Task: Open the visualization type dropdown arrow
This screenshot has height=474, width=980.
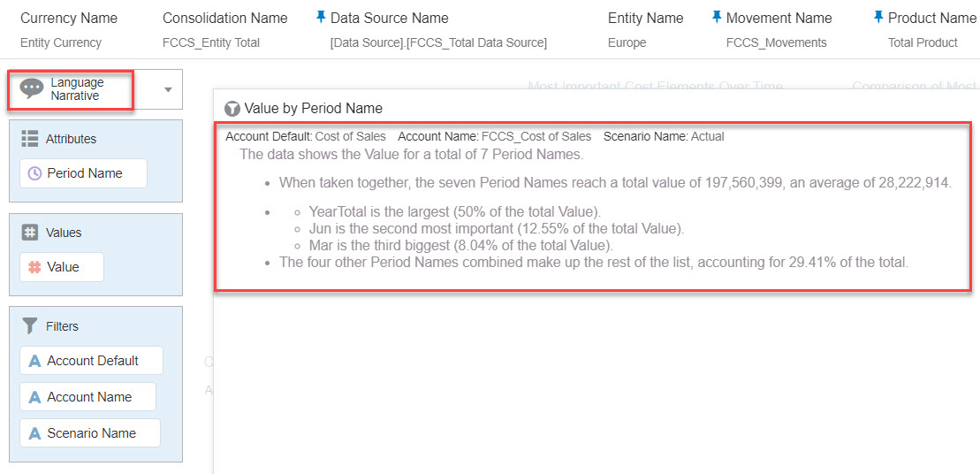Action: (168, 89)
